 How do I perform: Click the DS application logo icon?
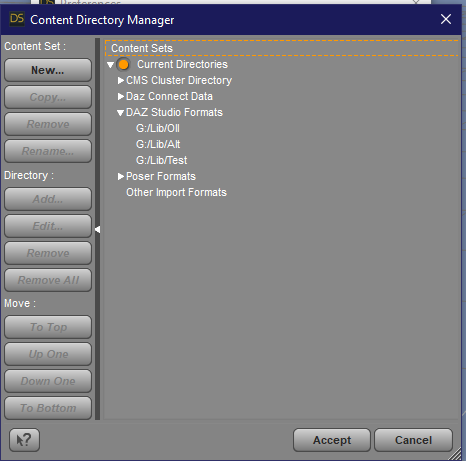click(17, 19)
